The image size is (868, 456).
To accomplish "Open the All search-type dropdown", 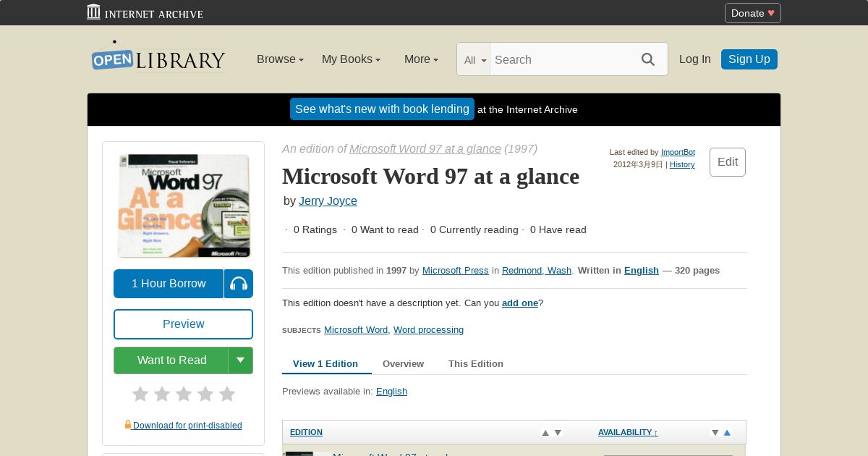I will click(x=475, y=60).
